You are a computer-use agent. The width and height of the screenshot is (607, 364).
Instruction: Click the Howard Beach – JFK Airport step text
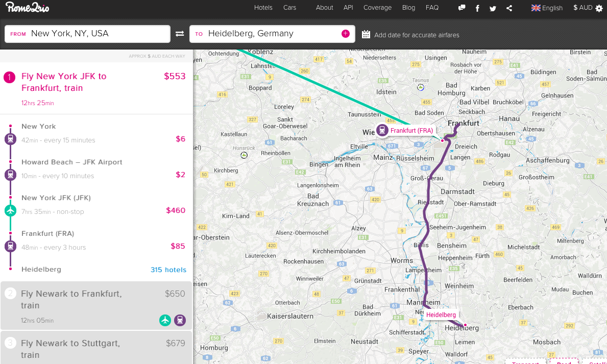click(x=71, y=162)
